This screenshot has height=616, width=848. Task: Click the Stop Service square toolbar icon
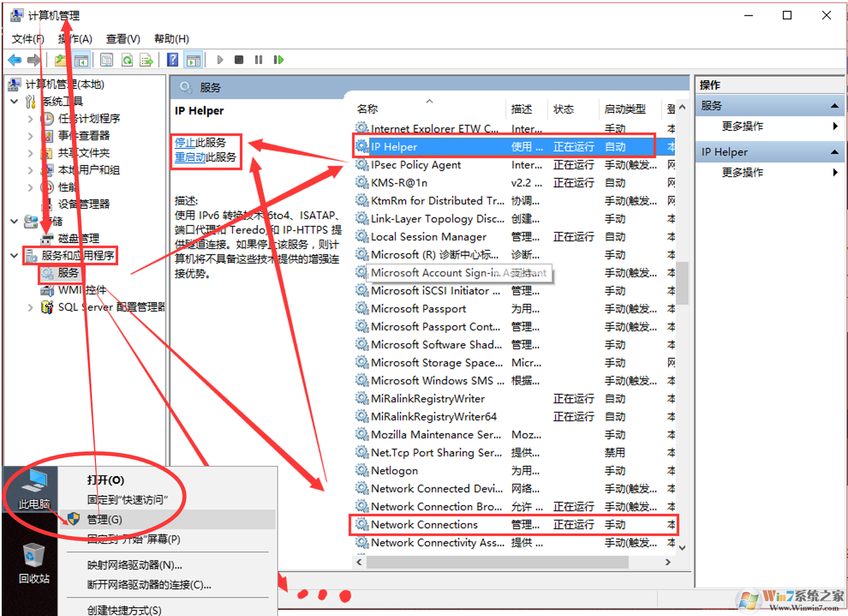click(239, 60)
